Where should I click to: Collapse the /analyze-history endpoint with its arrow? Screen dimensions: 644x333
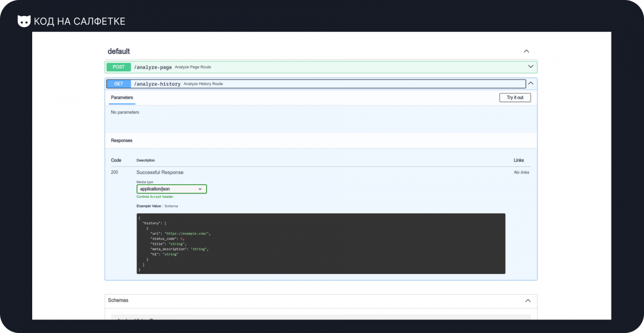(531, 83)
